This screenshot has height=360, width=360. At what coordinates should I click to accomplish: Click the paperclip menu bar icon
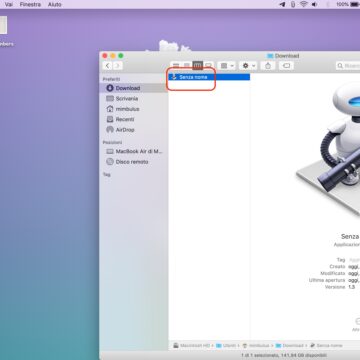tap(293, 4)
